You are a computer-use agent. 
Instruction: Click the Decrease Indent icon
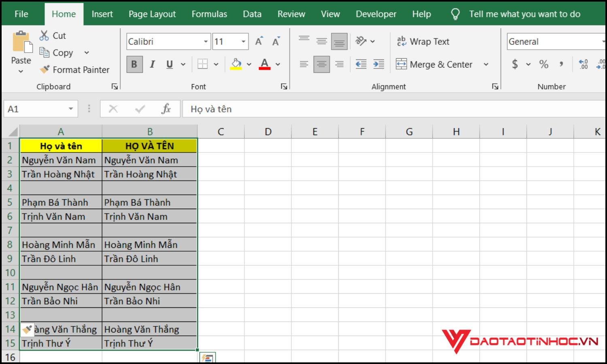coord(361,64)
